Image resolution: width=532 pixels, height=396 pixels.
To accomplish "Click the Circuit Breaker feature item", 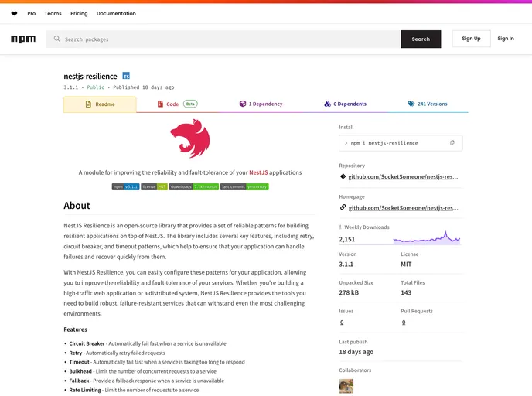I will (148, 343).
